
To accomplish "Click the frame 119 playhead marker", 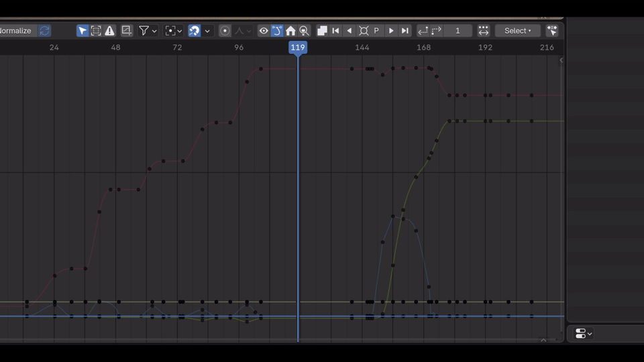I will point(298,47).
